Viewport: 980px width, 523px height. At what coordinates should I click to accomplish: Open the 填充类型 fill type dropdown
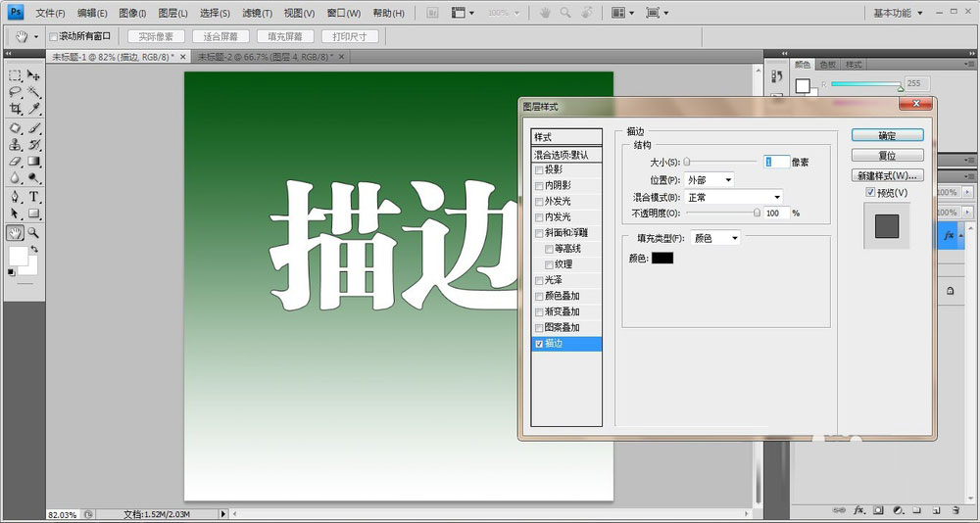715,238
